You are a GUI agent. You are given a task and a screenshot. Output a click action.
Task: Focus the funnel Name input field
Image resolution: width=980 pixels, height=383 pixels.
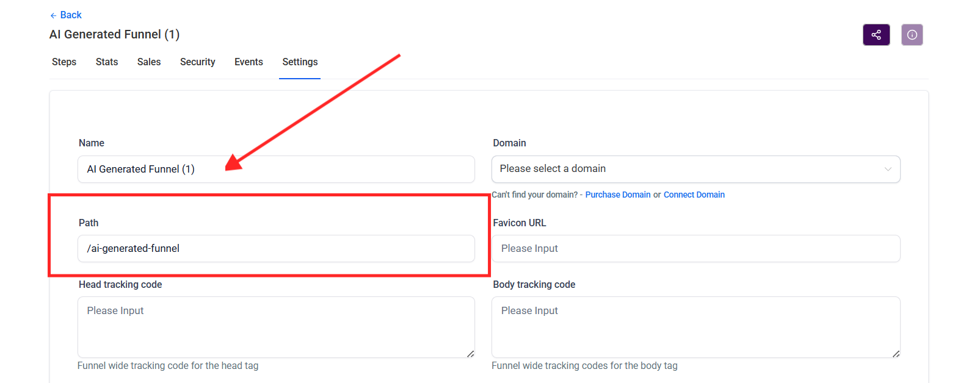(276, 169)
